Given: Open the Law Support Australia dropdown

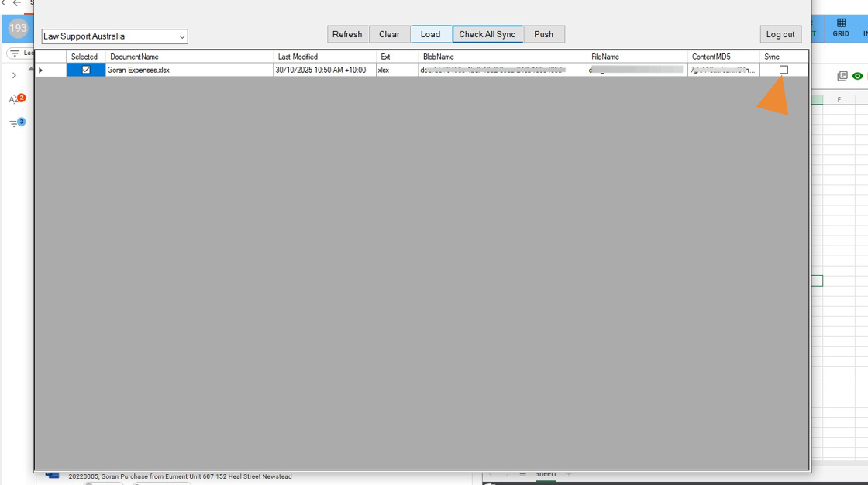Looking at the screenshot, I should pyautogui.click(x=115, y=36).
